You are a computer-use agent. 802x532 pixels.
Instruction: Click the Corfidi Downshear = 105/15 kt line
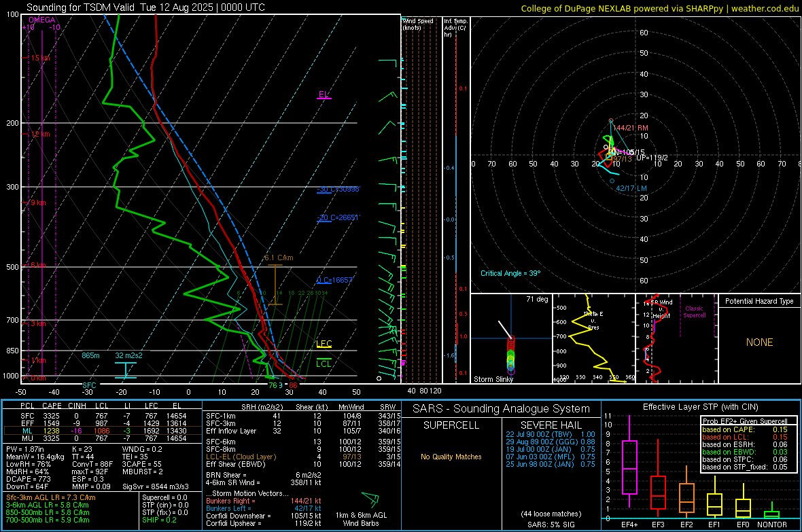(x=264, y=516)
